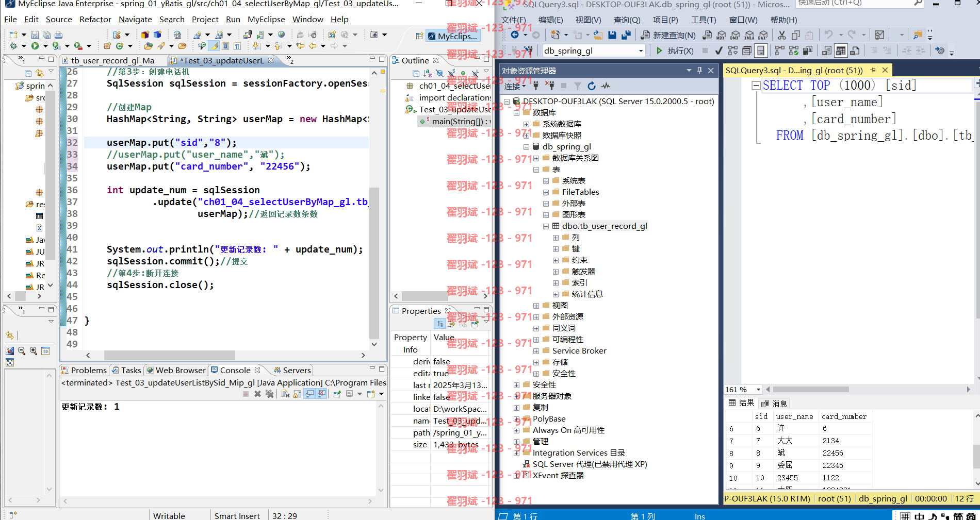Expand the 视图 views folder
The width and height of the screenshot is (980, 520).
(536, 306)
